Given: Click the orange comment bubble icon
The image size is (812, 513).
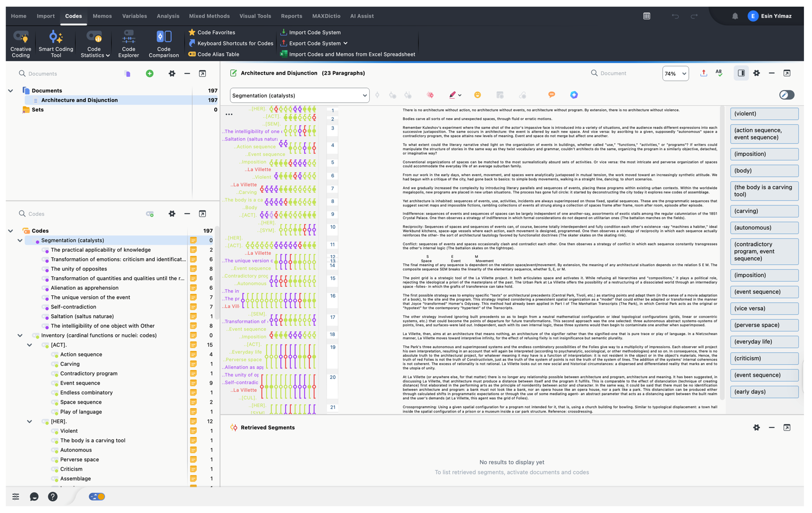Looking at the screenshot, I should (551, 95).
